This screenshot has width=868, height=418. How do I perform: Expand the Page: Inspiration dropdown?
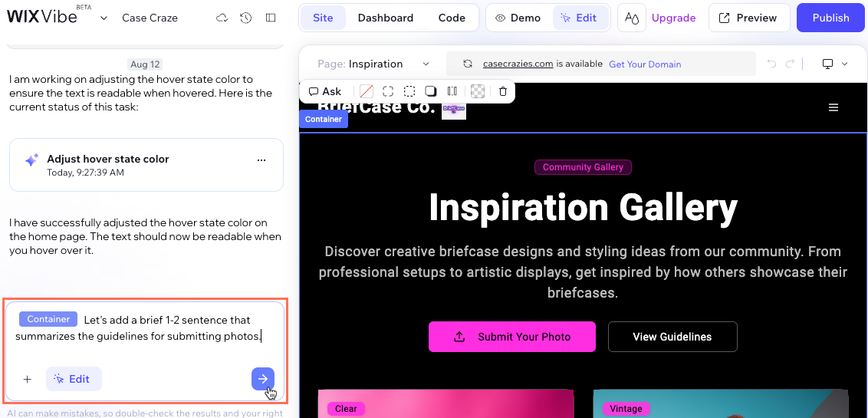[374, 64]
